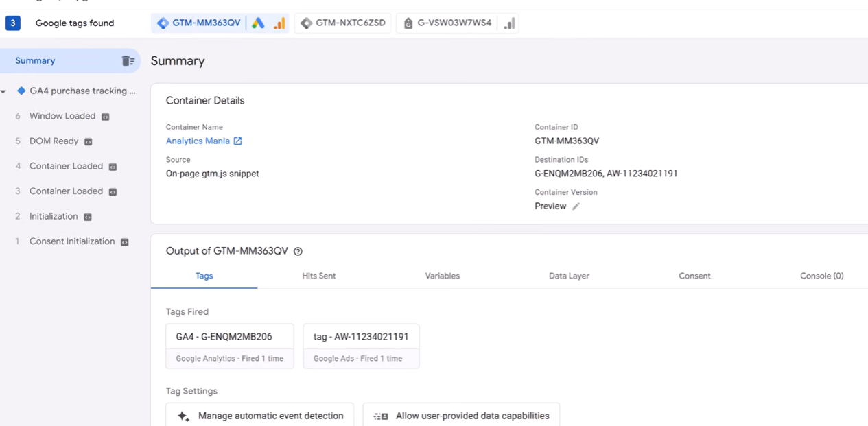This screenshot has height=426, width=868.
Task: Select Container Loaded event number 3
Action: [x=66, y=191]
